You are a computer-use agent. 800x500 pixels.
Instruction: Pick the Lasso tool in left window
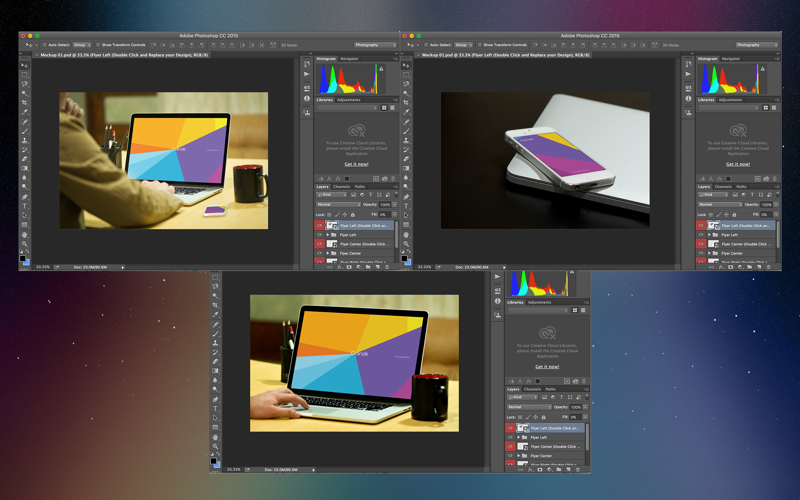(24, 84)
